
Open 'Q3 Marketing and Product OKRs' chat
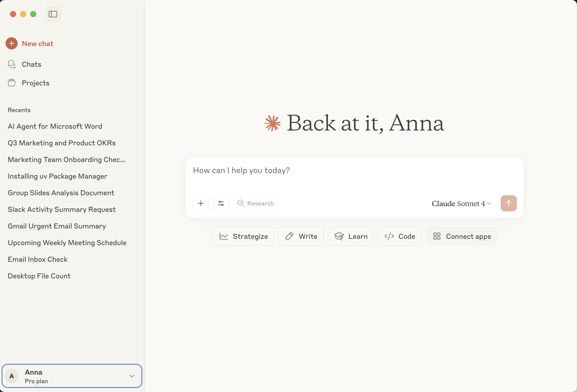pos(62,143)
